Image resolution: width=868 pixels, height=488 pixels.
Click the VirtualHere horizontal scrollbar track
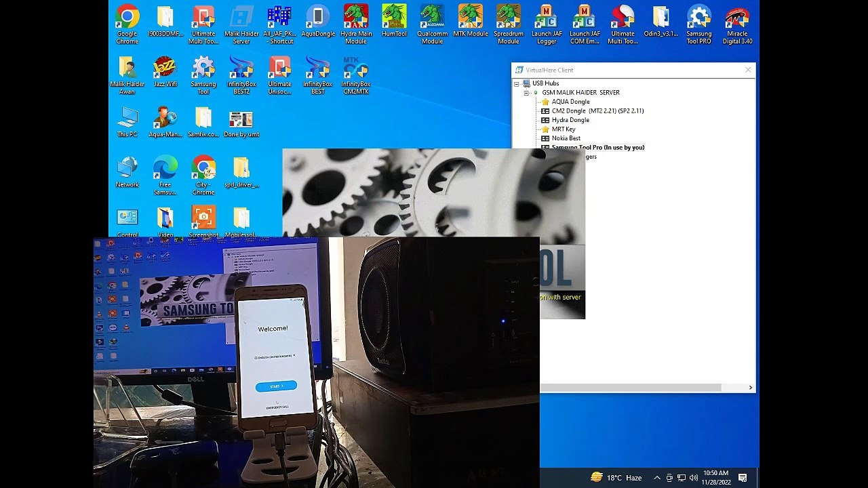pos(733,388)
